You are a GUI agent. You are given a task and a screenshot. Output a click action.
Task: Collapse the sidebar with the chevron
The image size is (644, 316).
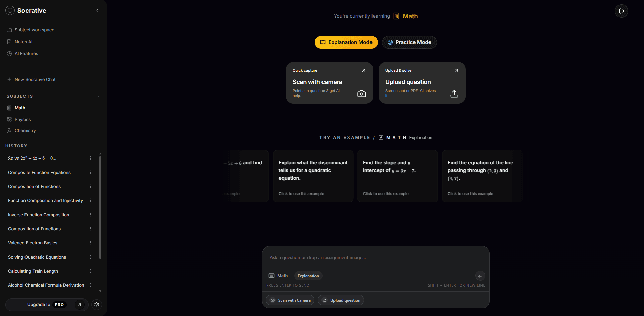[97, 10]
